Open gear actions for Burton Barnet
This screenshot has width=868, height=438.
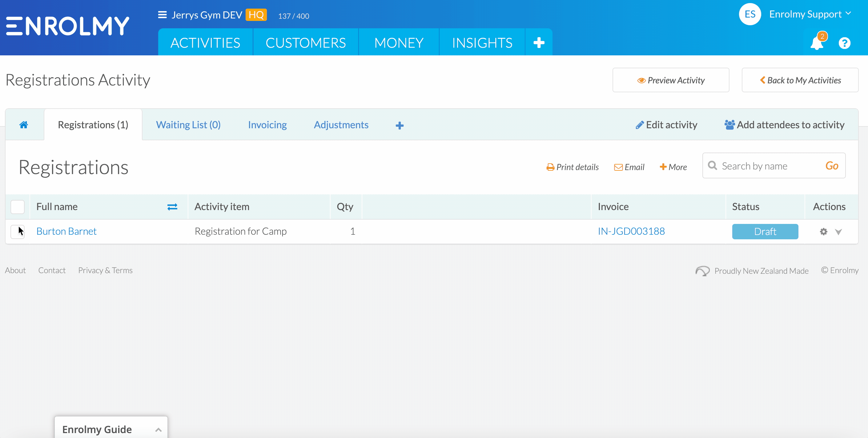pyautogui.click(x=823, y=231)
